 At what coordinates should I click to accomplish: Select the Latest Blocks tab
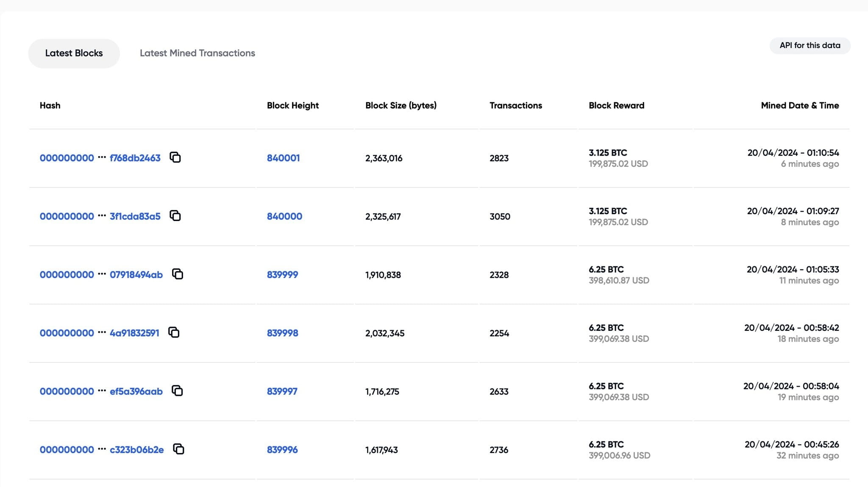(x=73, y=53)
